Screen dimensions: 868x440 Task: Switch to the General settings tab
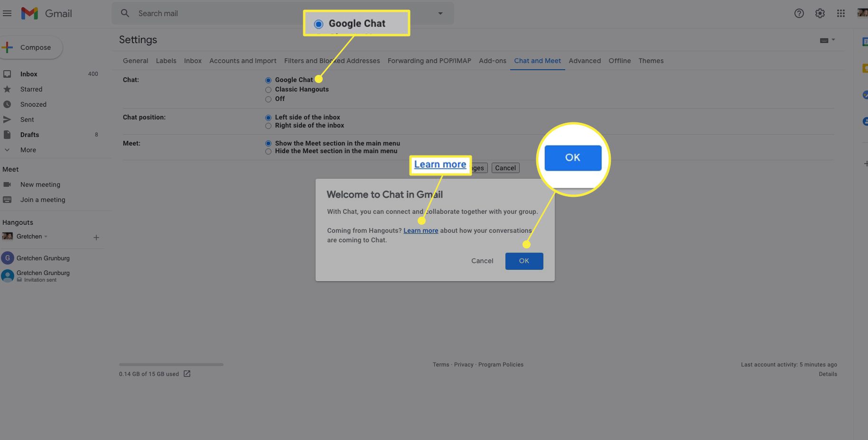coord(135,61)
